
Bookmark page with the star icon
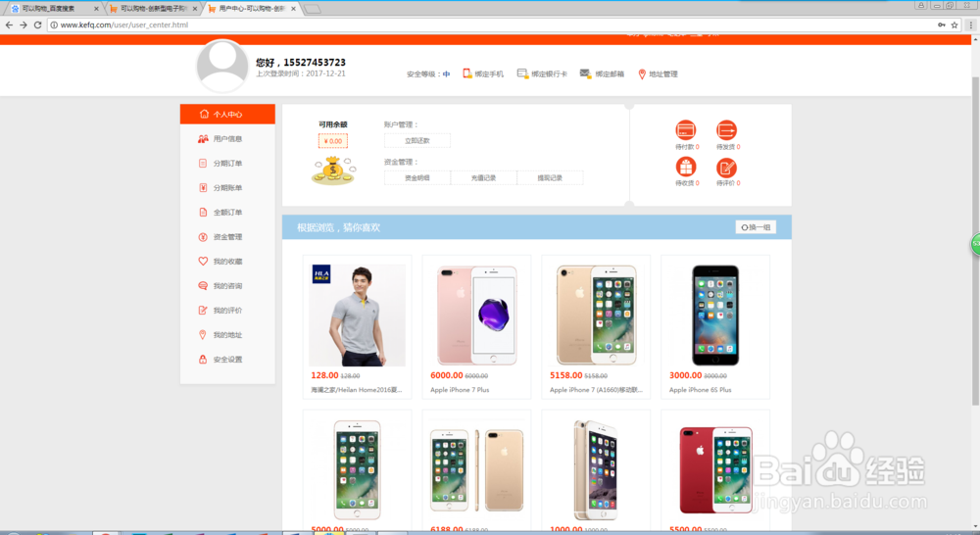(x=955, y=25)
